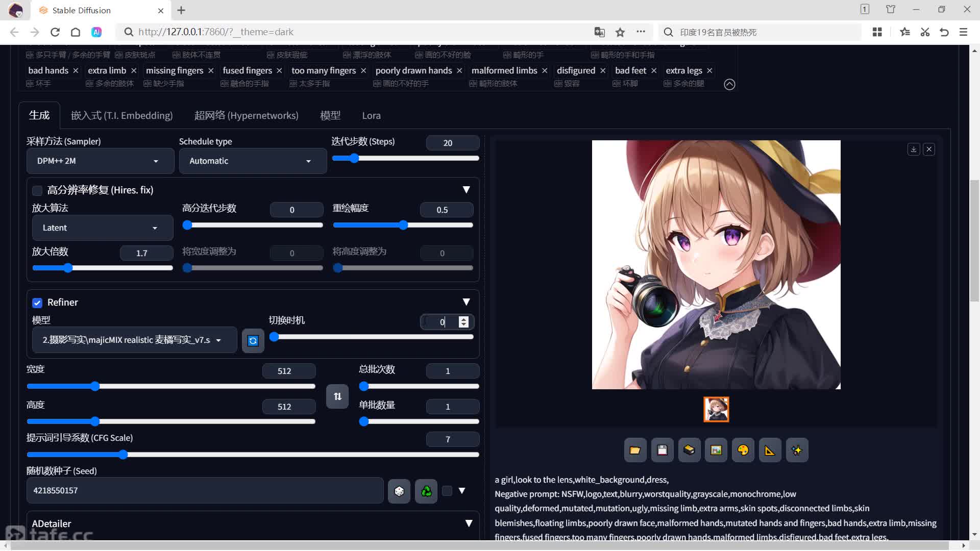Click the Steps value field showing 20

tap(453, 143)
